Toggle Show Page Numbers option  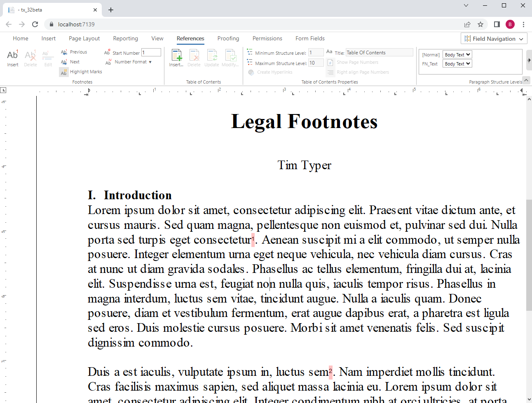(x=353, y=62)
